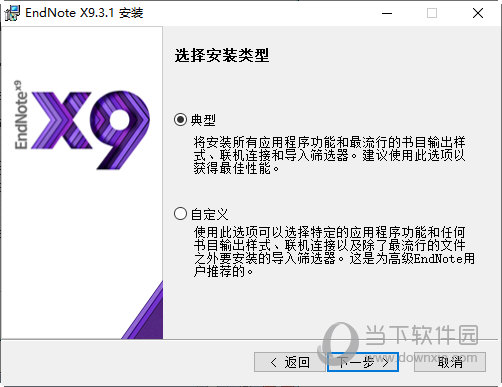Viewport: 502px width, 387px height.
Task: Click the 下一步 (Next) button
Action: [x=363, y=362]
